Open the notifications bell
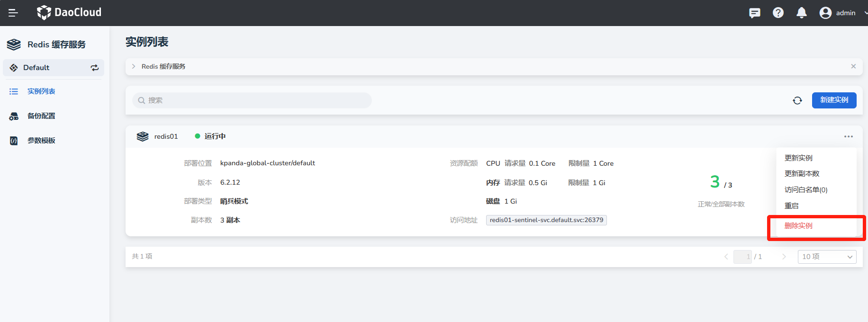Viewport: 868px width, 322px height. click(x=801, y=13)
